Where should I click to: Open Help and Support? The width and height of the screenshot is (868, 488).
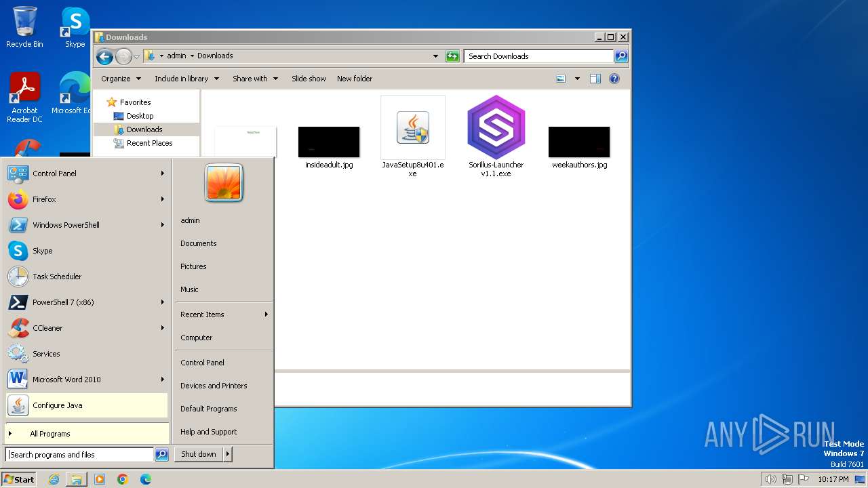tap(208, 432)
